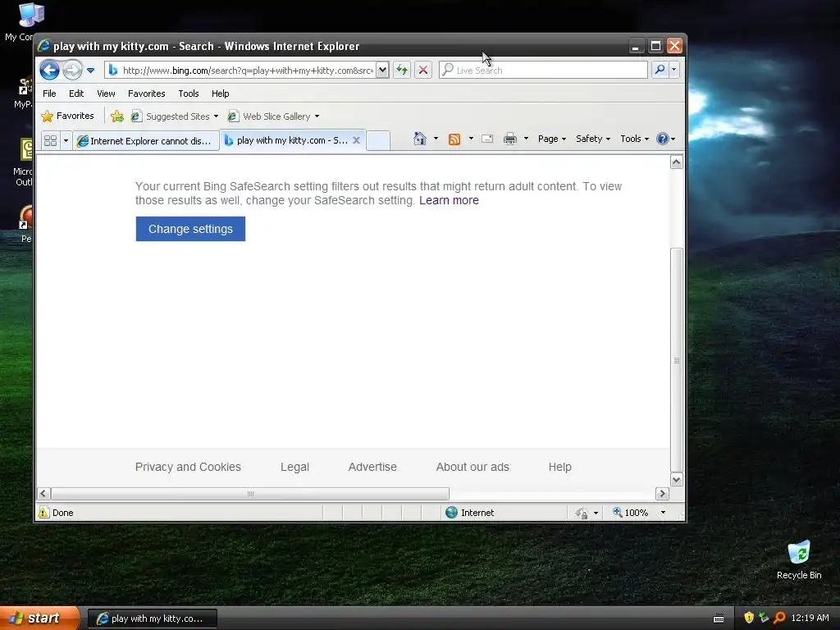Expand the feeds dropdown arrow
Image resolution: width=840 pixels, height=630 pixels.
click(471, 139)
